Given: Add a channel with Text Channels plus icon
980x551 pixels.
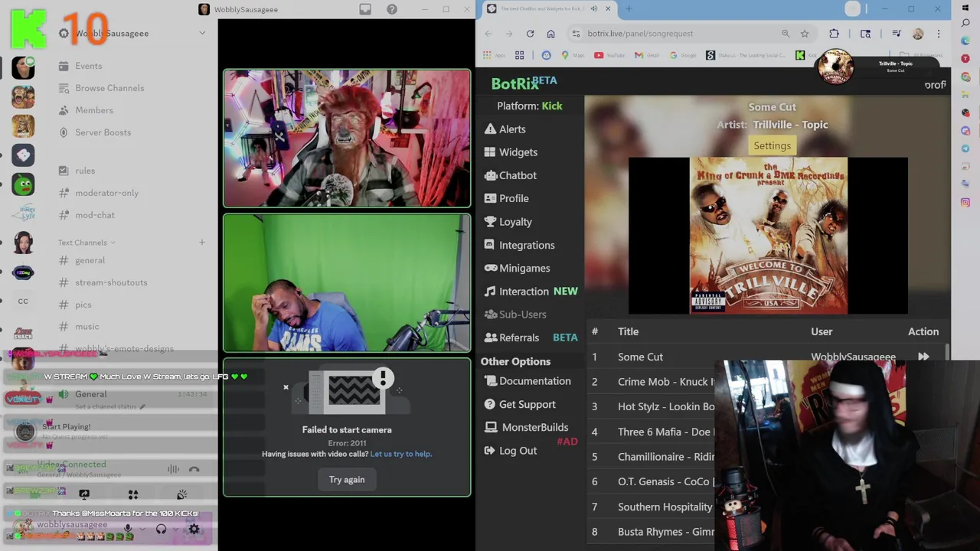Looking at the screenshot, I should tap(202, 243).
